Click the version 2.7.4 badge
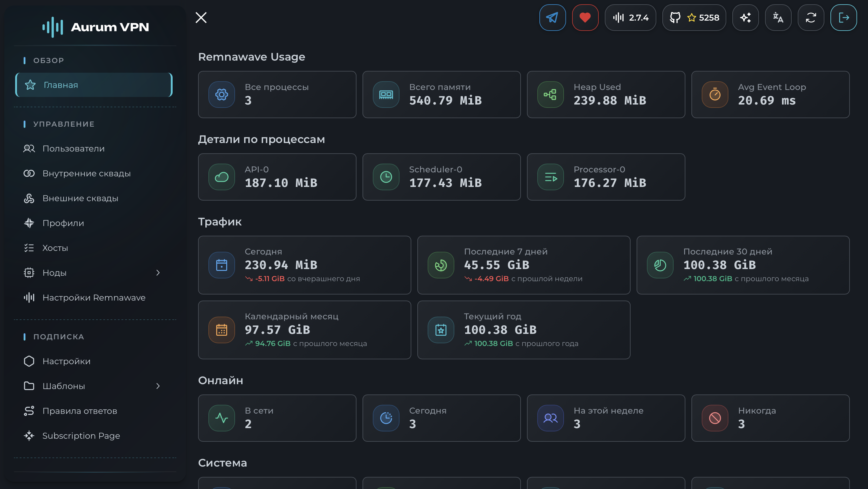Image resolution: width=868 pixels, height=489 pixels. [630, 18]
